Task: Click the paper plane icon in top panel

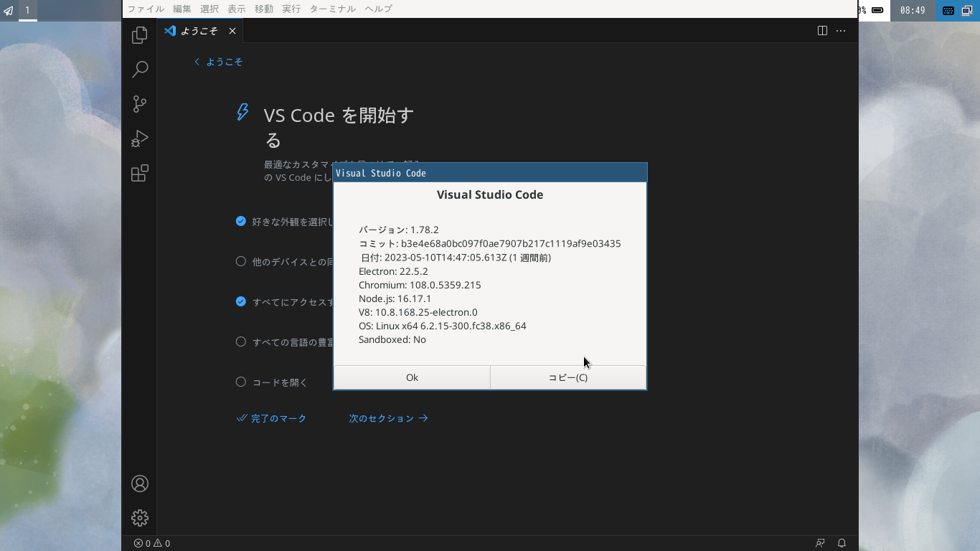Action: coord(8,10)
